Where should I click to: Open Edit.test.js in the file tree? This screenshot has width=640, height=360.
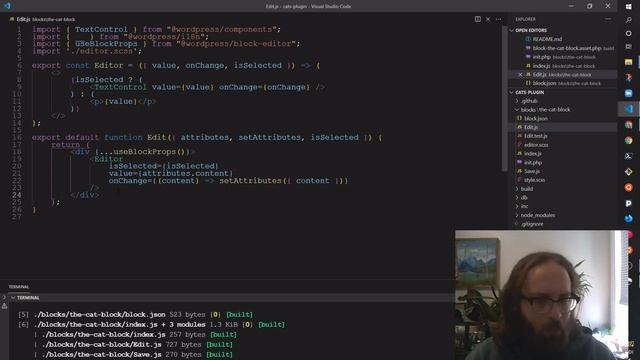click(x=536, y=136)
